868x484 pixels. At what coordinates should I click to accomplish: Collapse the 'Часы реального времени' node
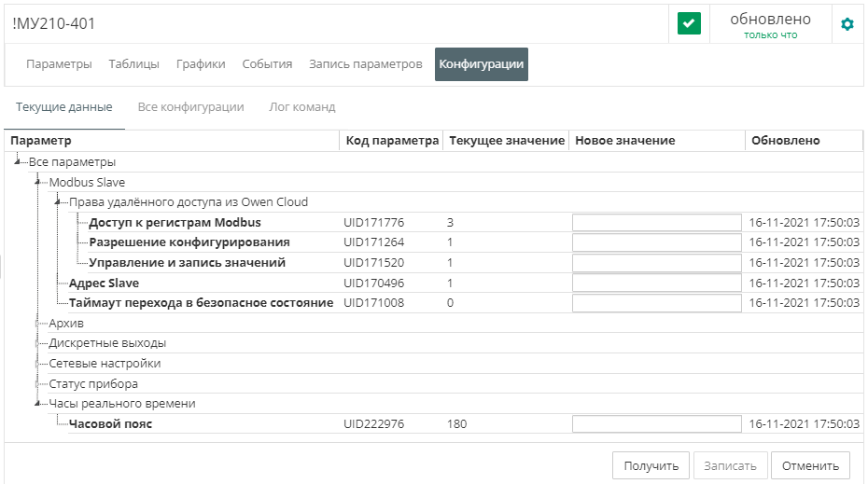click(x=37, y=404)
